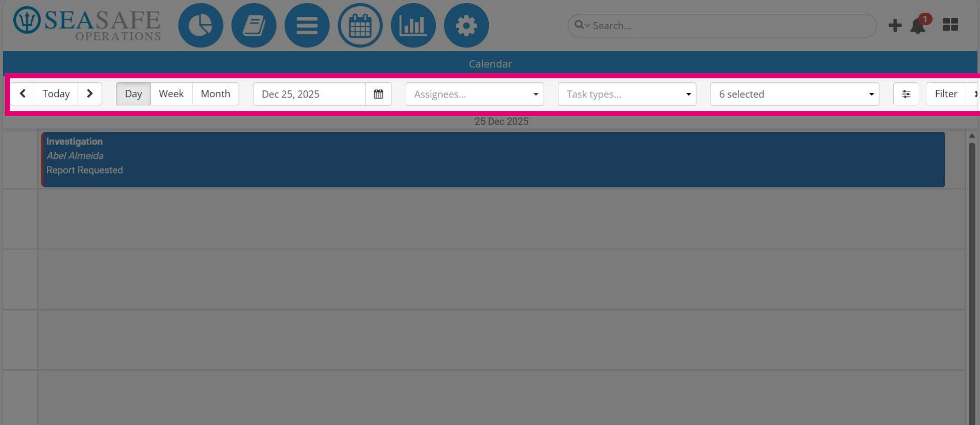Expand the 6 selected dropdown

pyautogui.click(x=795, y=94)
